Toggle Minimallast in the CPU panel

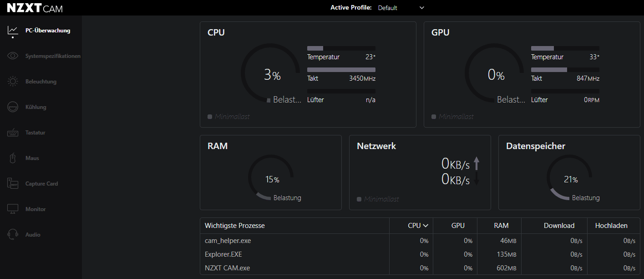(210, 117)
